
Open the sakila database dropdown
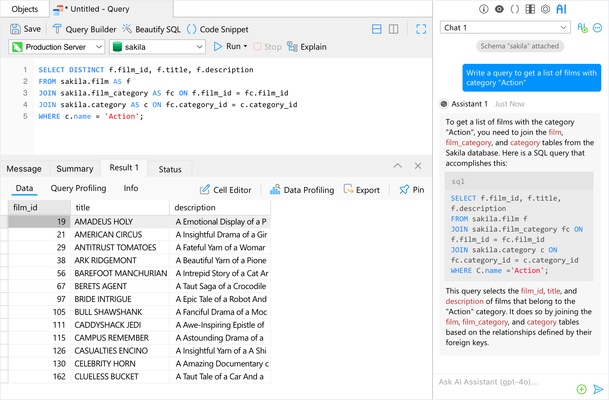pos(158,47)
